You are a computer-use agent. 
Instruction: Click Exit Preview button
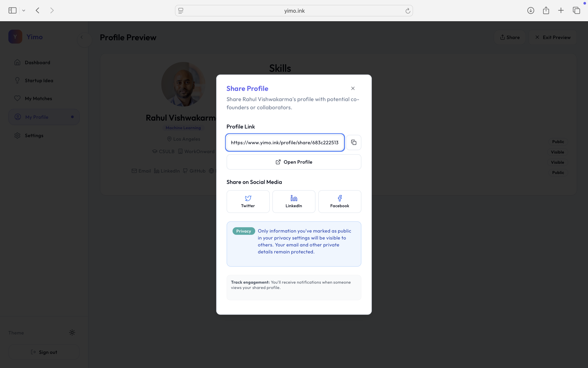tap(553, 37)
